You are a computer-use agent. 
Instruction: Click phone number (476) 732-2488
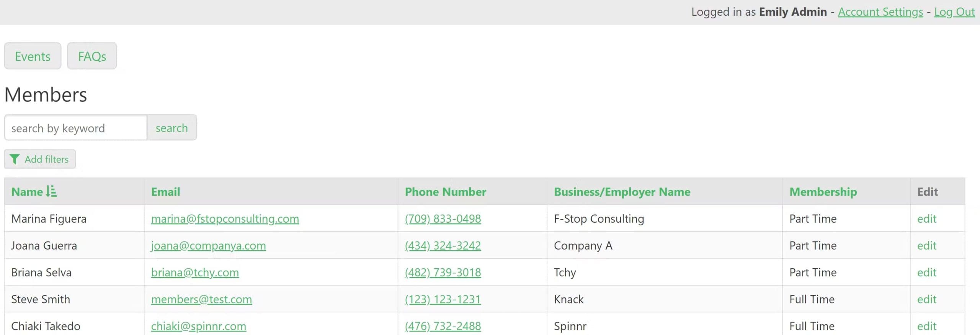443,326
